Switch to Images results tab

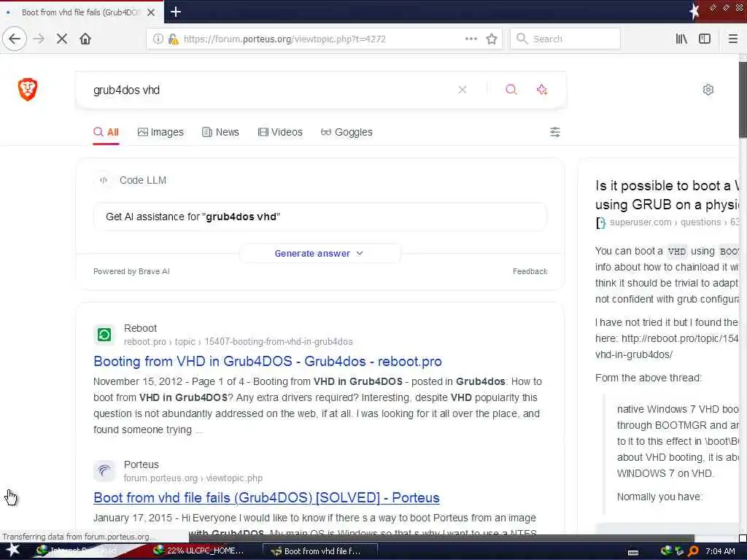tap(160, 132)
